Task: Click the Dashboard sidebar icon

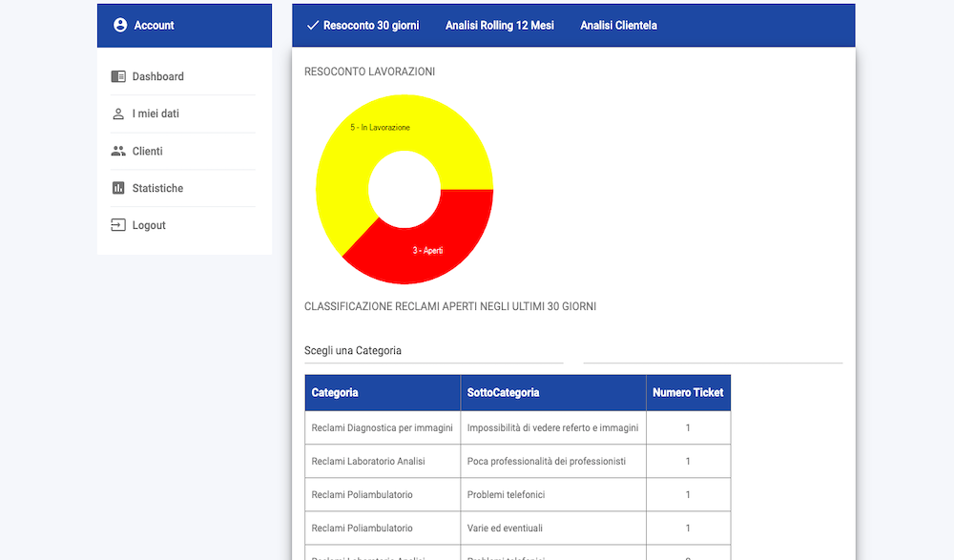Action: coord(118,76)
